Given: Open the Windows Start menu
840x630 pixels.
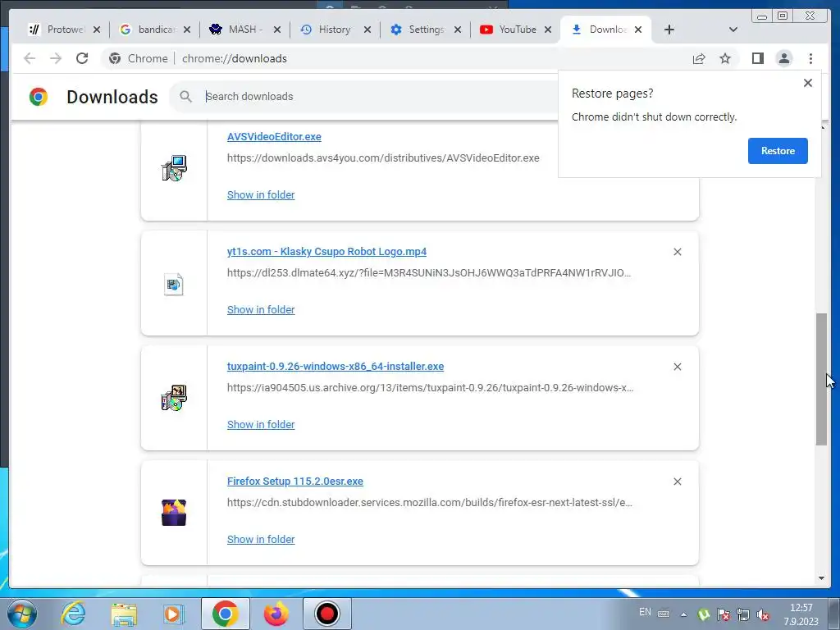Looking at the screenshot, I should [22, 614].
